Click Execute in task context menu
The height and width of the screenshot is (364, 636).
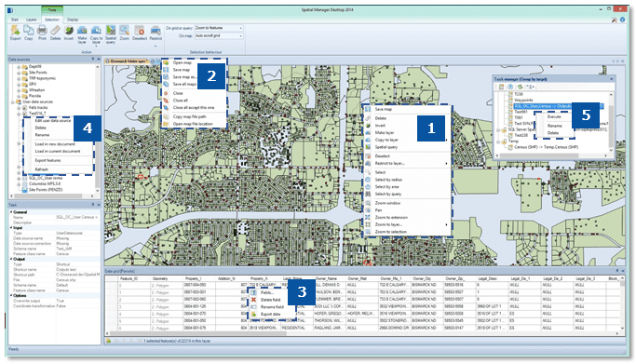click(554, 116)
